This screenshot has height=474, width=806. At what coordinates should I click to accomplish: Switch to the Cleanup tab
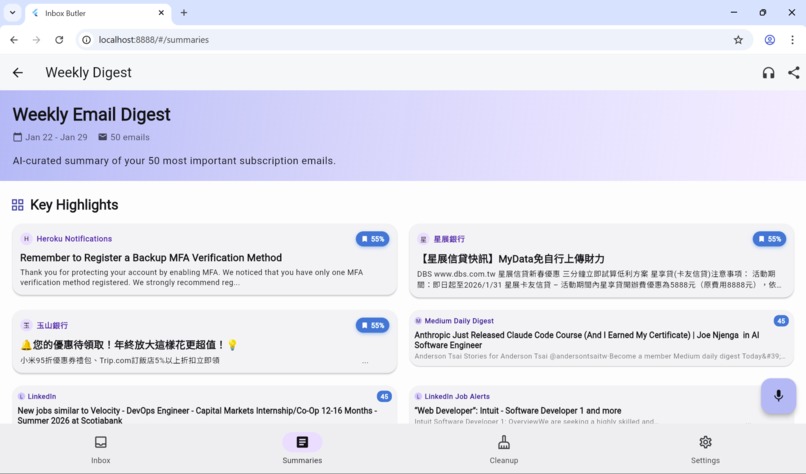coord(504,449)
